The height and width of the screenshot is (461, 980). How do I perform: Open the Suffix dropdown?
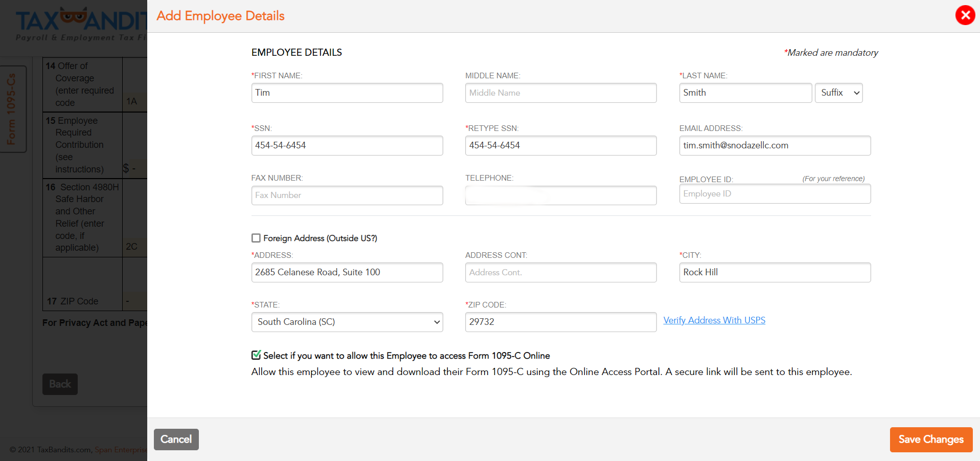838,93
